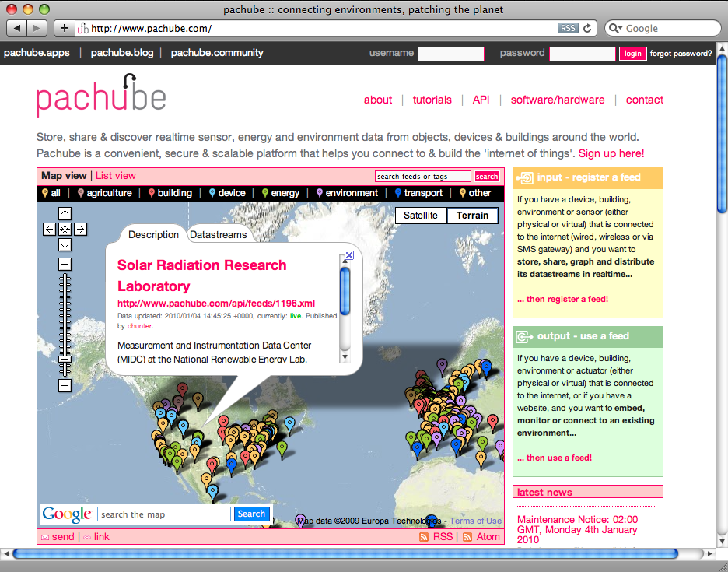Click the Google map Search button
The height and width of the screenshot is (572, 728).
[251, 514]
